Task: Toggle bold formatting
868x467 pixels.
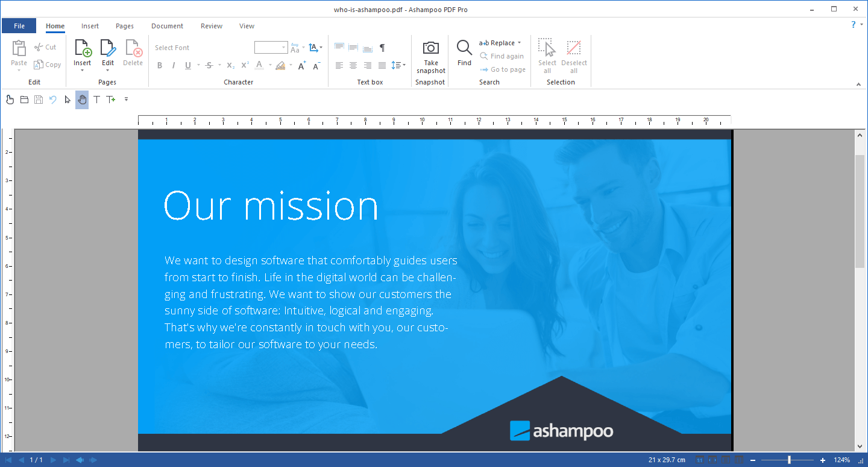Action: point(159,65)
